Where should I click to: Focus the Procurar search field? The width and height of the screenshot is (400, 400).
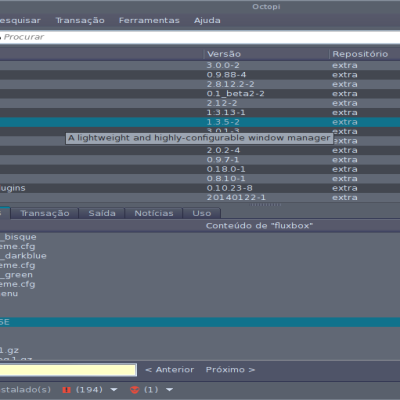pos(200,37)
